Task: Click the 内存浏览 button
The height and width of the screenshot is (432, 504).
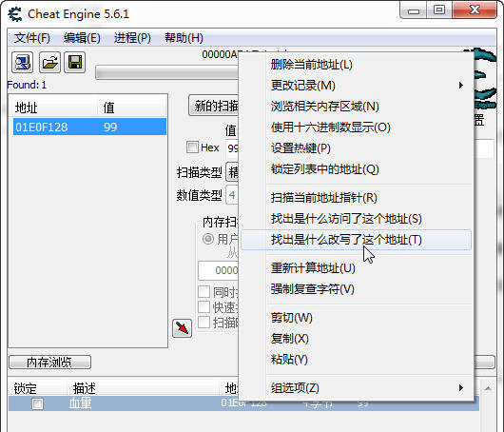Action: point(49,363)
